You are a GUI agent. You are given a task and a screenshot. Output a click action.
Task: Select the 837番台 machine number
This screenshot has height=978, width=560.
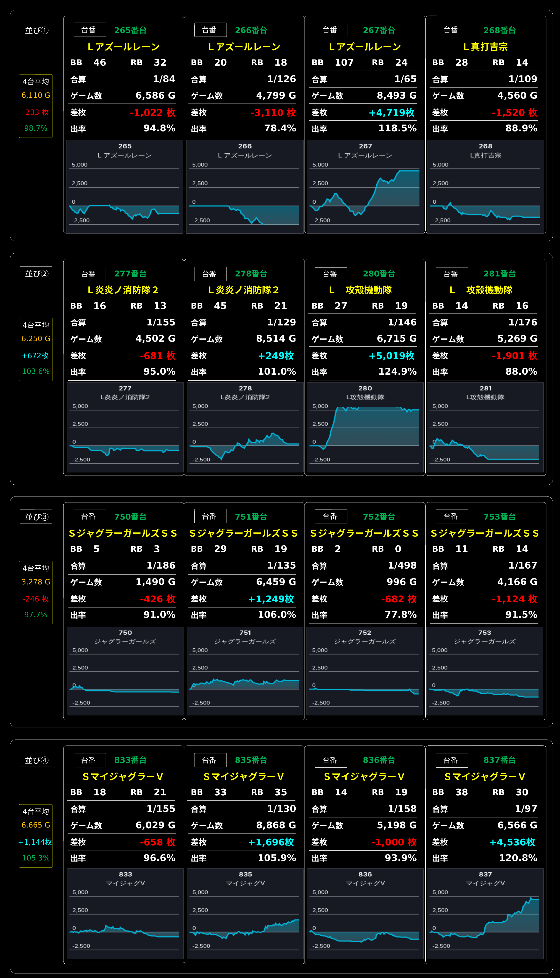coord(500,760)
